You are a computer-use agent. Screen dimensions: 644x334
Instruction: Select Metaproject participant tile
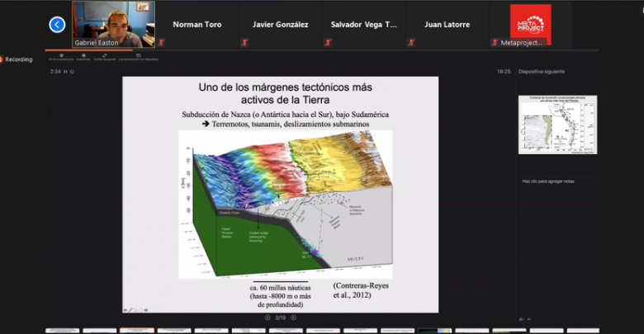[530, 25]
